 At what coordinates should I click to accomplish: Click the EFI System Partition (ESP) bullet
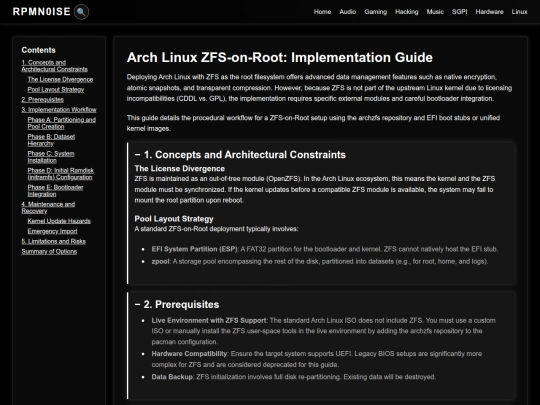[x=325, y=249]
